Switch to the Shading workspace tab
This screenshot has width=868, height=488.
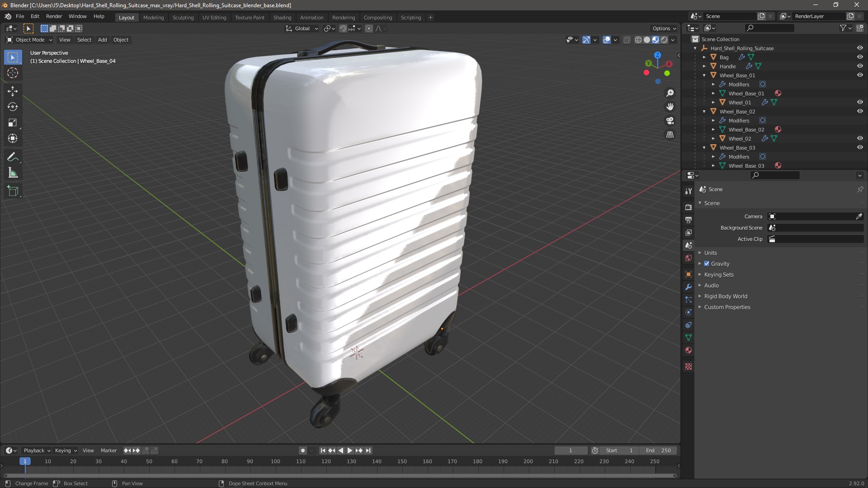pos(282,18)
